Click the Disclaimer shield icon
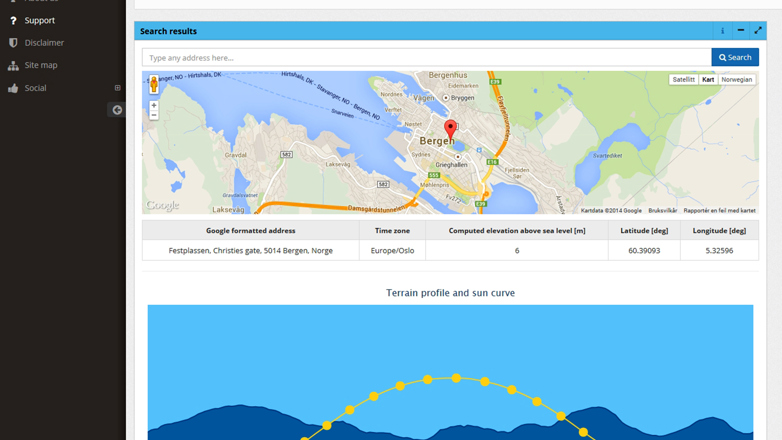Viewport: 782px width, 440px height. pos(13,43)
